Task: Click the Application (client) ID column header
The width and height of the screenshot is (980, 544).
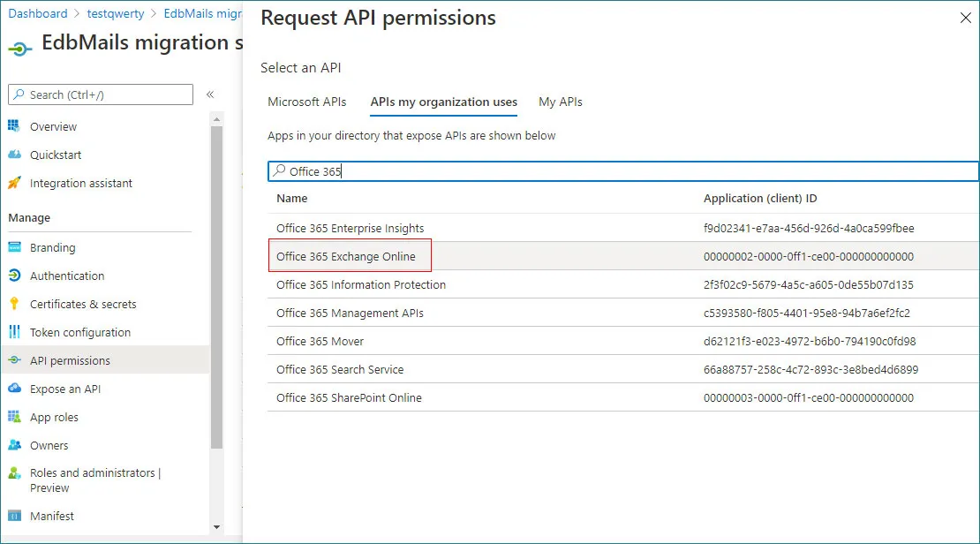Action: [x=760, y=198]
